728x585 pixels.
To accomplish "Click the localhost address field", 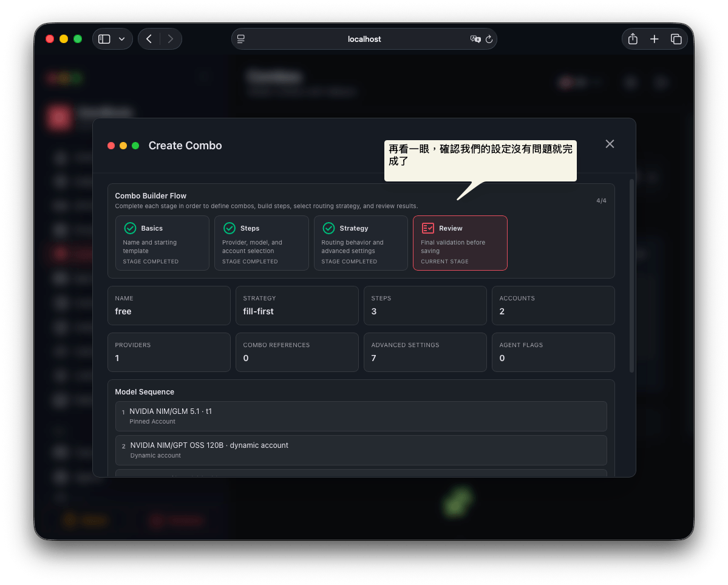I will point(364,39).
